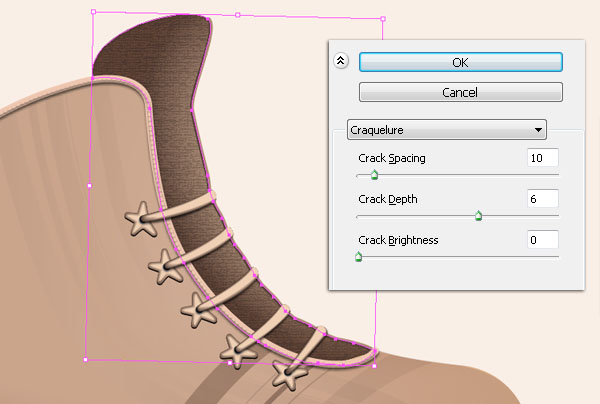This screenshot has height=404, width=600.
Task: Click the Crack Brightness slider handle
Action: 358,257
